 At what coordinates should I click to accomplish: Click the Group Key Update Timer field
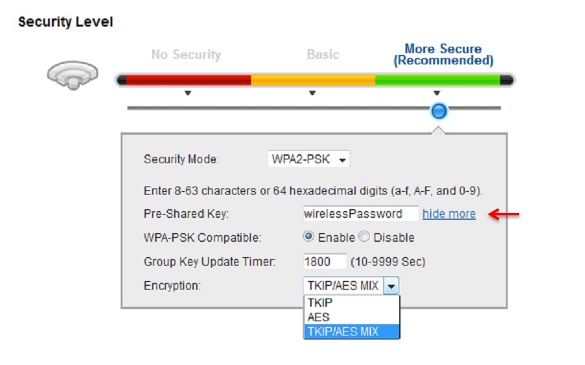[x=325, y=261]
